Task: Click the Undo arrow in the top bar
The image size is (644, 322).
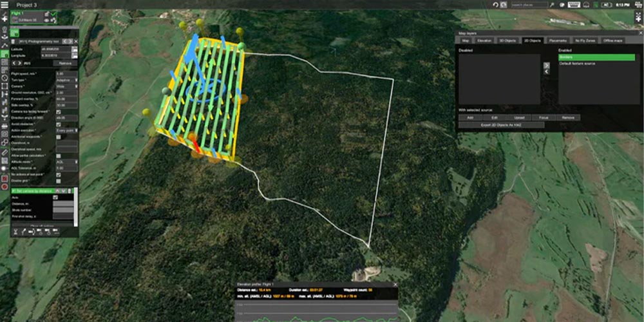Action: click(x=495, y=5)
